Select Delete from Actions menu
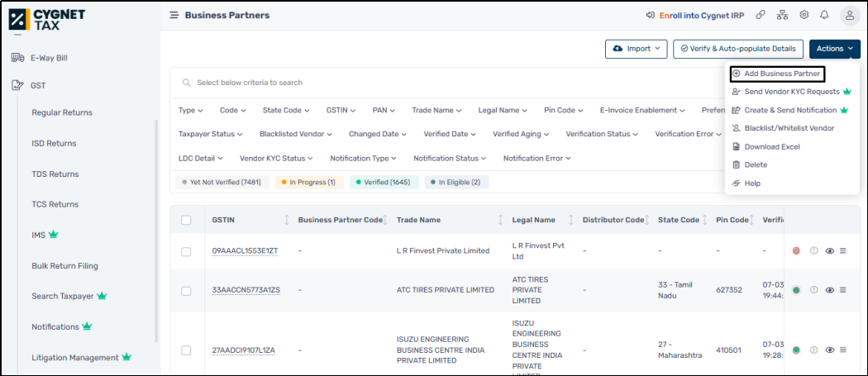Viewport: 868px width, 376px height. pyautogui.click(x=750, y=165)
